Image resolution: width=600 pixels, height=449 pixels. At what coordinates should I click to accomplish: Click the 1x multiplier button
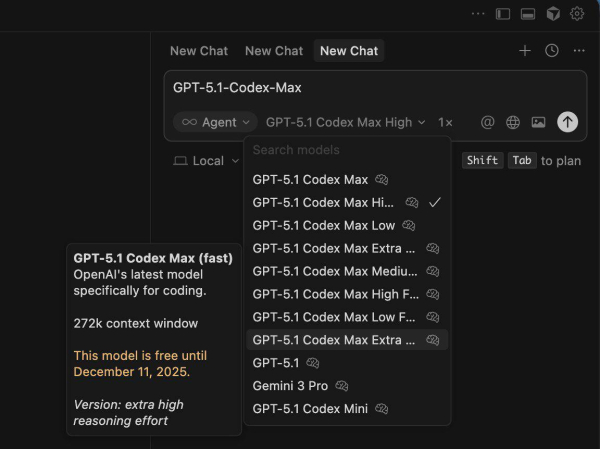[x=445, y=122]
